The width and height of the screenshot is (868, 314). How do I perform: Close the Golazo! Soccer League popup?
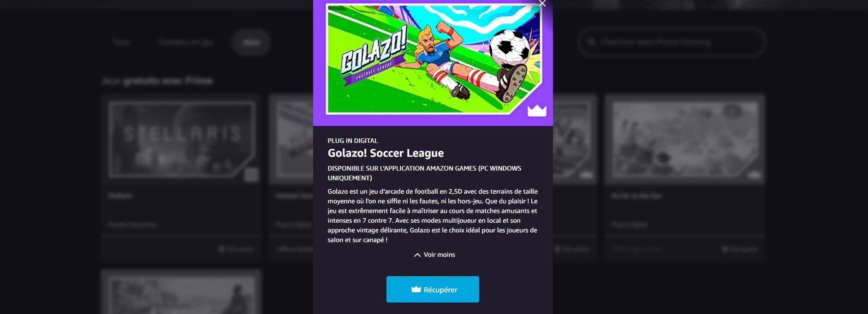[x=542, y=3]
